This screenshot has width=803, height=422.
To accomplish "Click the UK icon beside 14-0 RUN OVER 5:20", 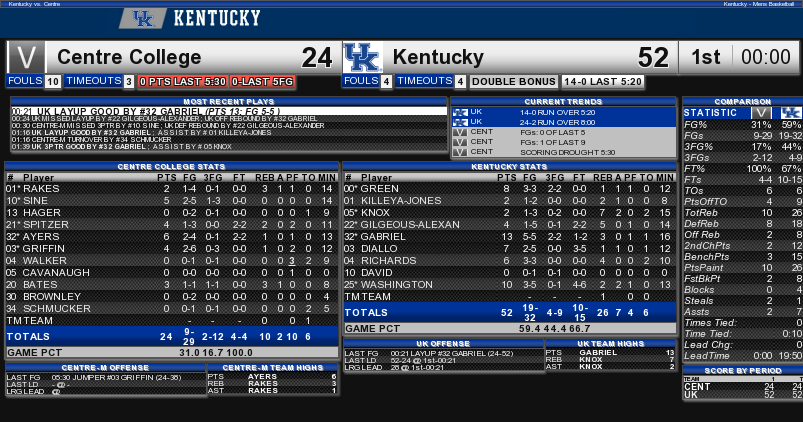I will [460, 112].
